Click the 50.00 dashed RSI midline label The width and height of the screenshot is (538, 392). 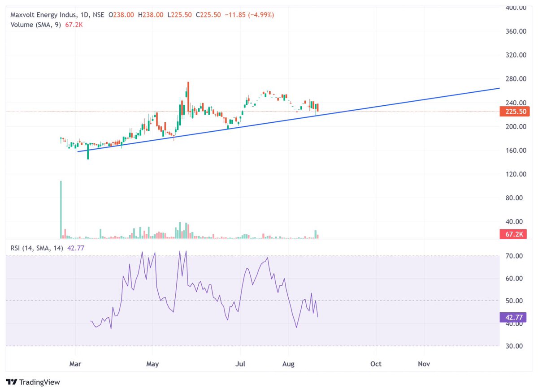(x=514, y=301)
